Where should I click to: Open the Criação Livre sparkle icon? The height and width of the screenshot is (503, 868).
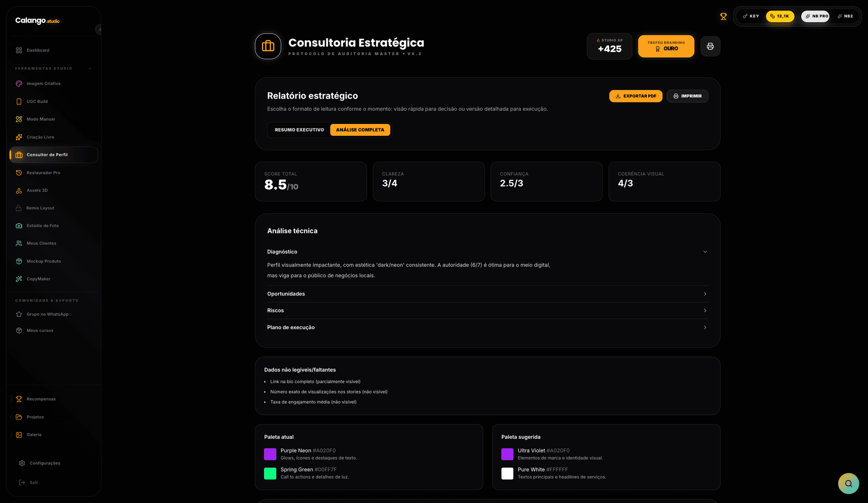coord(19,137)
